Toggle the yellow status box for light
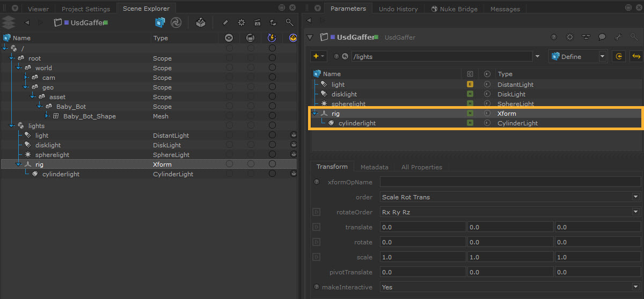The image size is (644, 299). [x=470, y=85]
